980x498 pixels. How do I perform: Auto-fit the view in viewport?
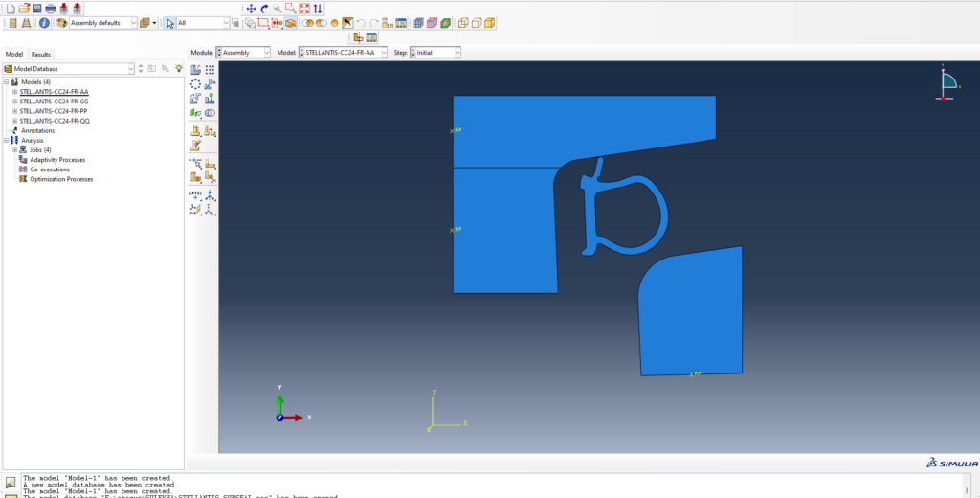pyautogui.click(x=304, y=8)
